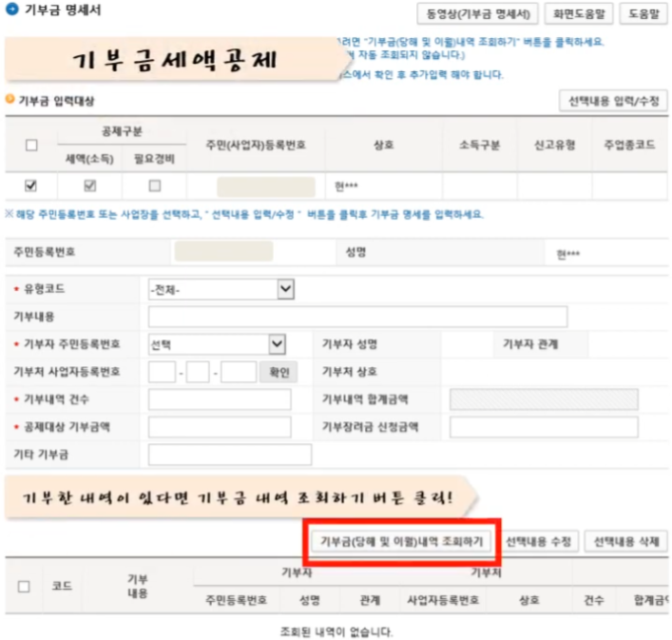Click the 기타 기부금 input field
The height and width of the screenshot is (640, 672).
(230, 455)
